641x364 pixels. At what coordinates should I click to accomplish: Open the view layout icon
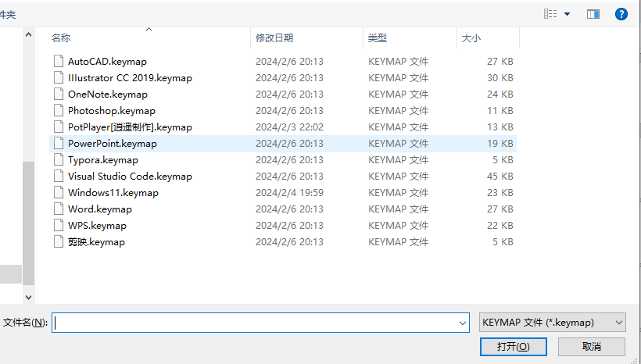[x=550, y=14]
